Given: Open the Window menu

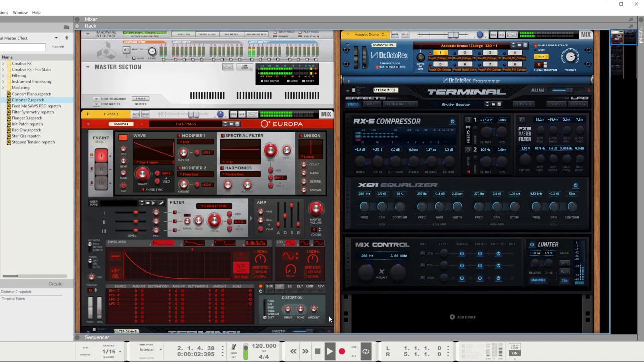Looking at the screenshot, I should (x=20, y=12).
